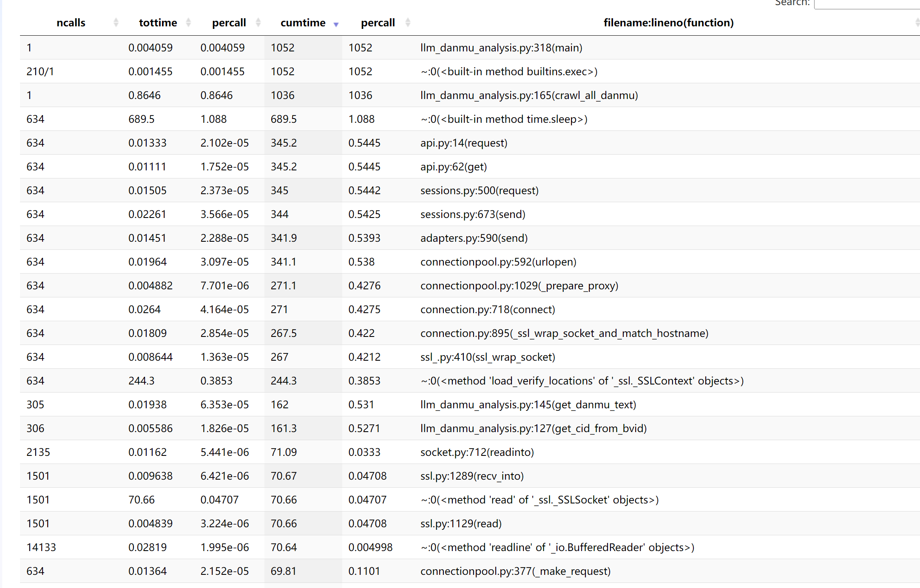The width and height of the screenshot is (920, 588).
Task: Click sort arrows beside ncalls header
Action: (x=116, y=23)
